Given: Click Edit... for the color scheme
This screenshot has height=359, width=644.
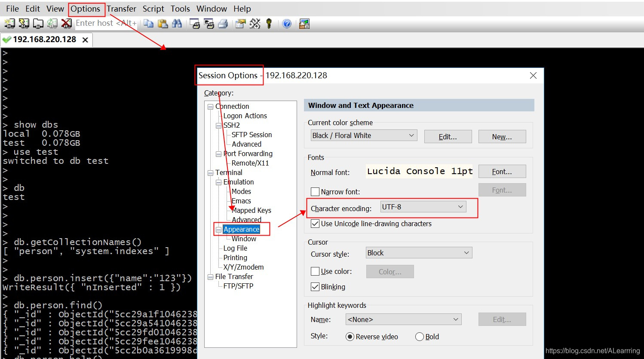Looking at the screenshot, I should 448,137.
